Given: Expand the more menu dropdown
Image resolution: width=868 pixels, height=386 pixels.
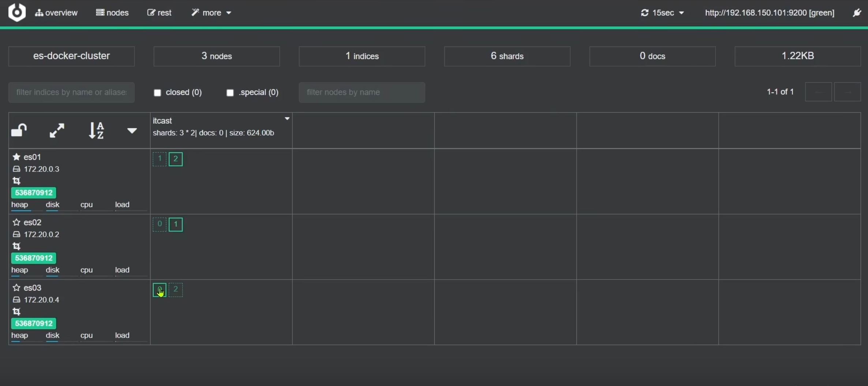Looking at the screenshot, I should point(212,13).
